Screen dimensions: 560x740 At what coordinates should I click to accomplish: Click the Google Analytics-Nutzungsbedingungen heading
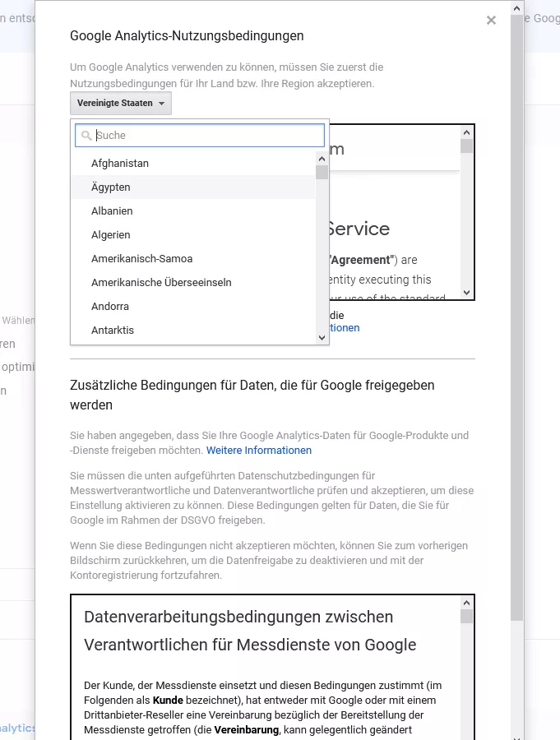point(187,36)
